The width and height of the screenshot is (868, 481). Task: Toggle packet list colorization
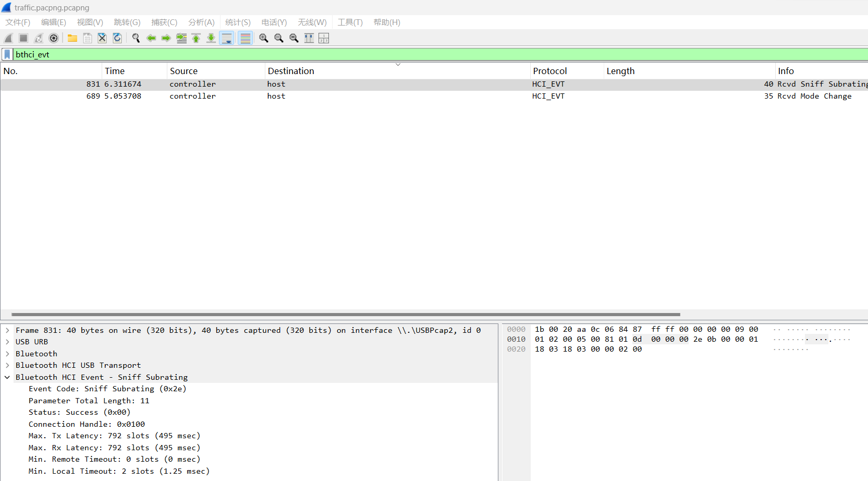point(246,38)
